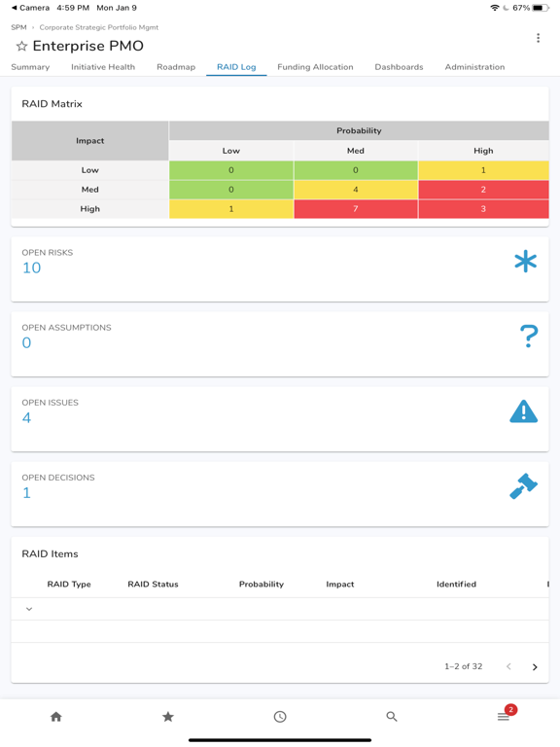Select green cell Med impact Low probability
560x747 pixels.
(231, 190)
